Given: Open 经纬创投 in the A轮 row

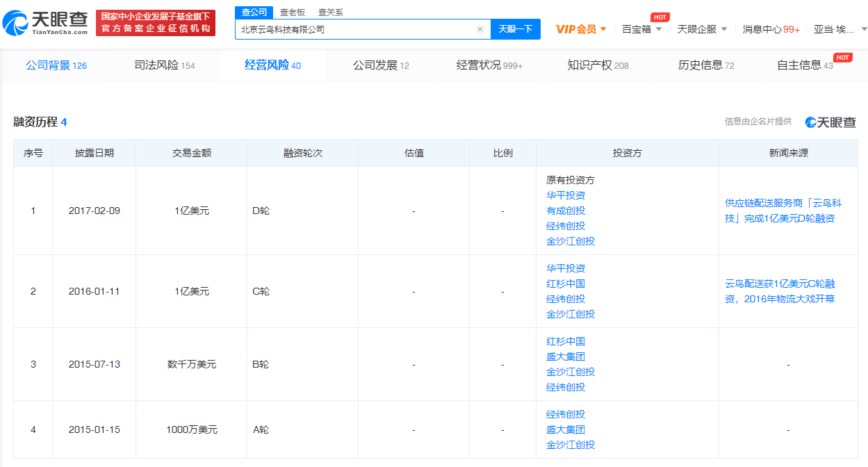Looking at the screenshot, I should 566,414.
